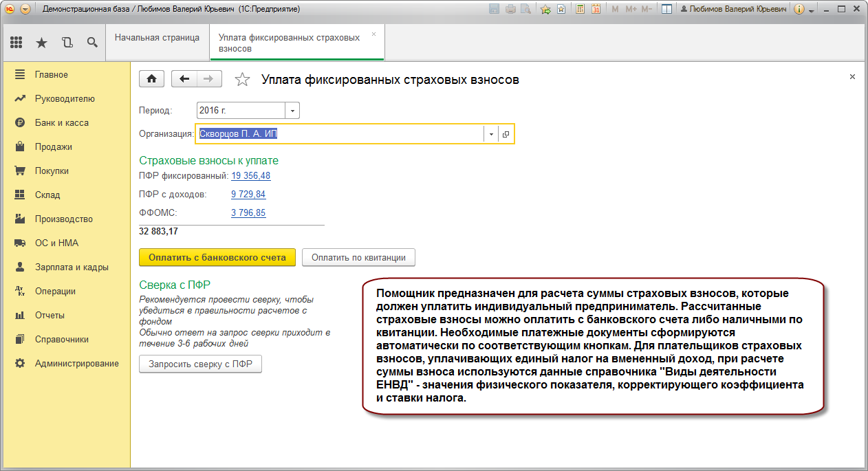Open the Зарплата и кадры section
868x471 pixels.
click(72, 267)
